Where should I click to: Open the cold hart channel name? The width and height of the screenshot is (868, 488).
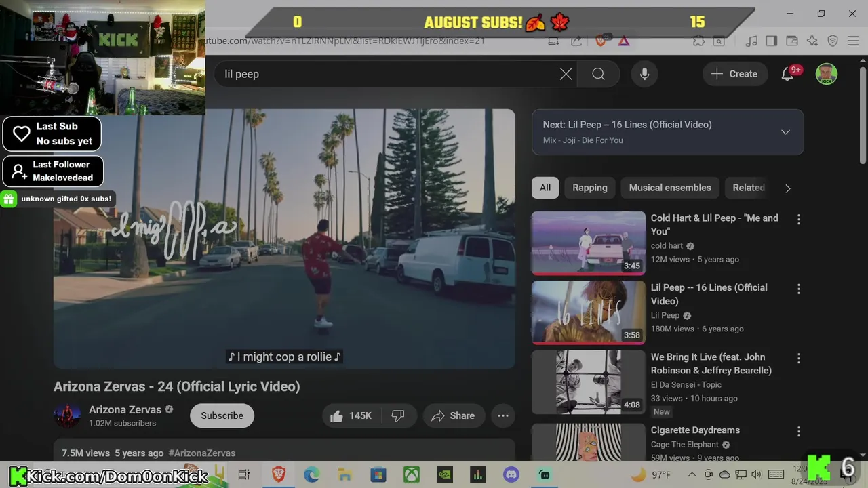click(667, 246)
